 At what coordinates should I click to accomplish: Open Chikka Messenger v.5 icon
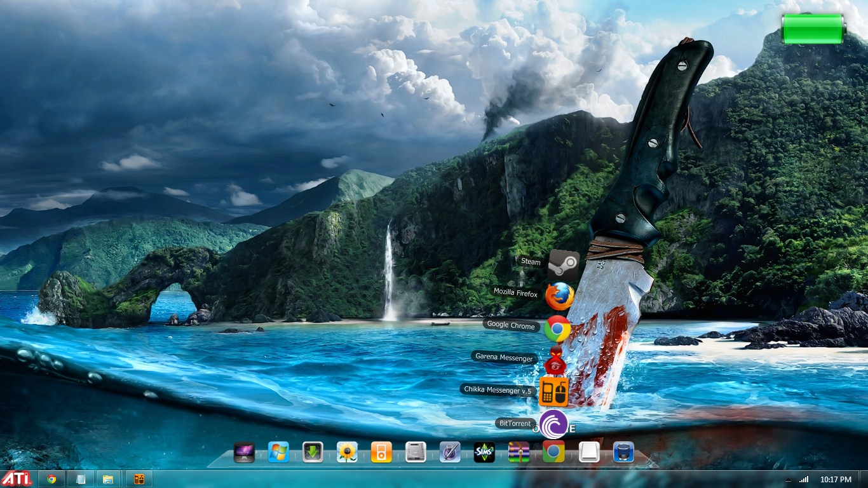[x=553, y=391]
